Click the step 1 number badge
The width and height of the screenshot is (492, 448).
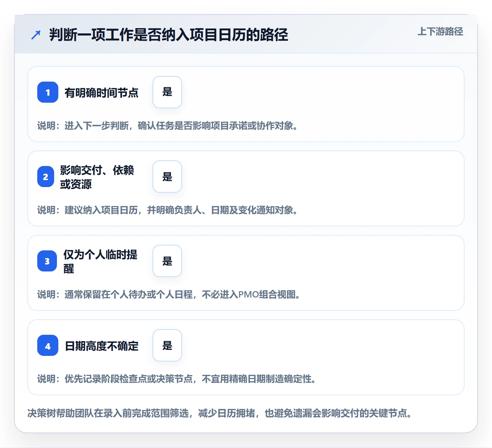click(x=48, y=92)
